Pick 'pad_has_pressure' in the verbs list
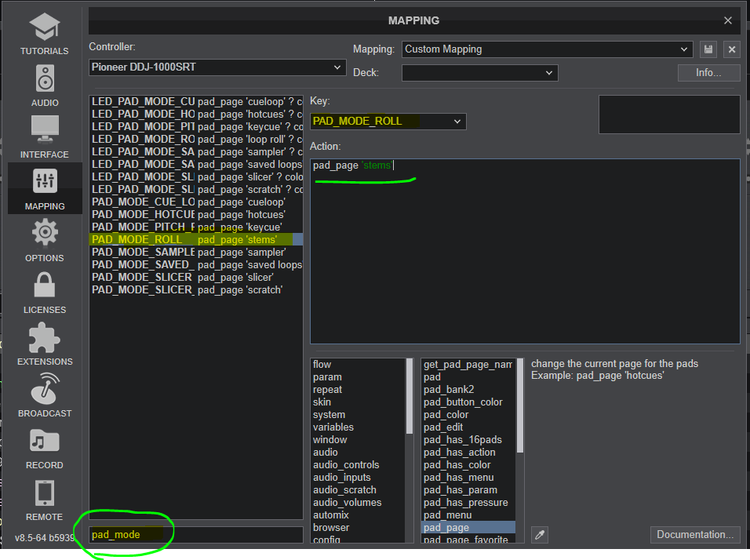This screenshot has width=750, height=560. click(x=468, y=503)
